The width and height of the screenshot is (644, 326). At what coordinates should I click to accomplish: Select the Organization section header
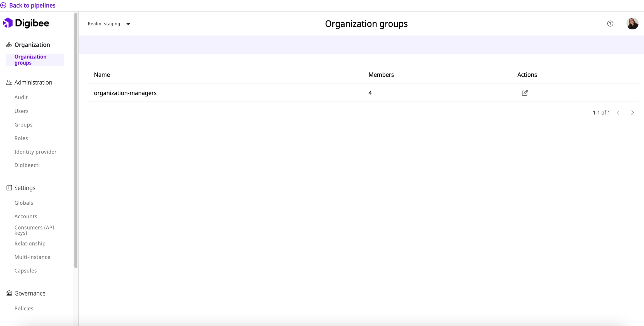click(x=32, y=45)
